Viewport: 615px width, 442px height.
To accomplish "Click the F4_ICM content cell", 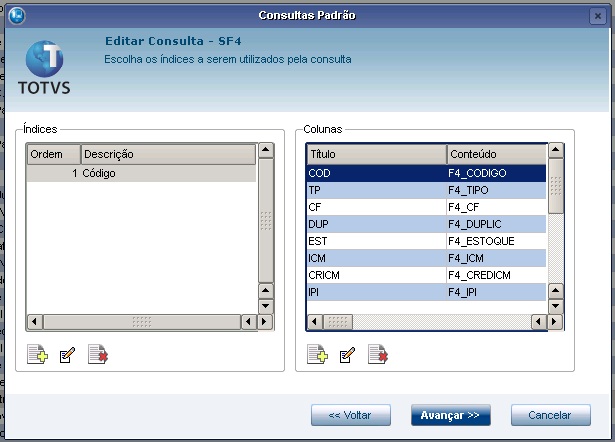I will click(x=496, y=258).
